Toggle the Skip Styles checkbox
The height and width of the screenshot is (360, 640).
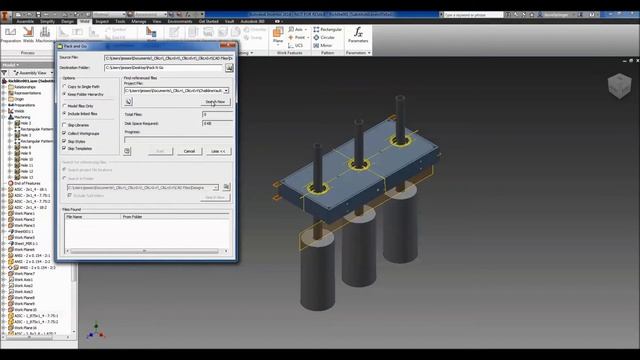pyautogui.click(x=64, y=141)
